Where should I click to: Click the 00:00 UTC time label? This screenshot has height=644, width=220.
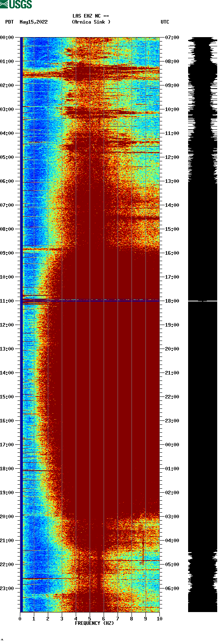[172, 445]
